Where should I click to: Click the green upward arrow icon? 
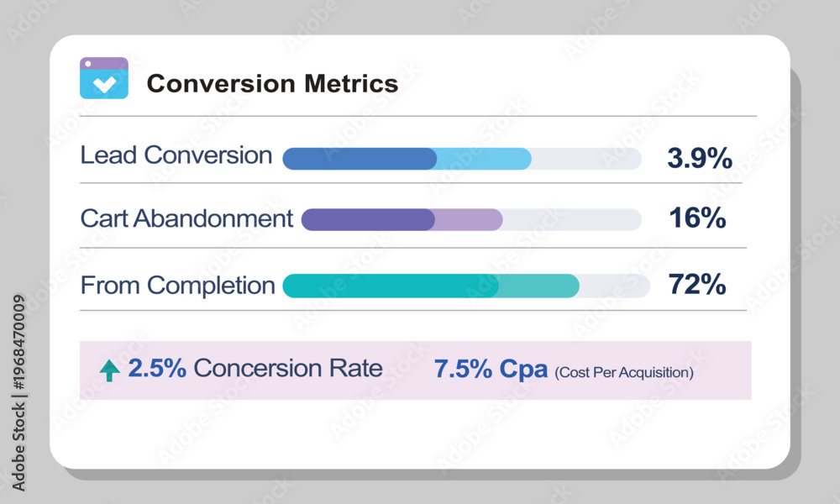(110, 370)
